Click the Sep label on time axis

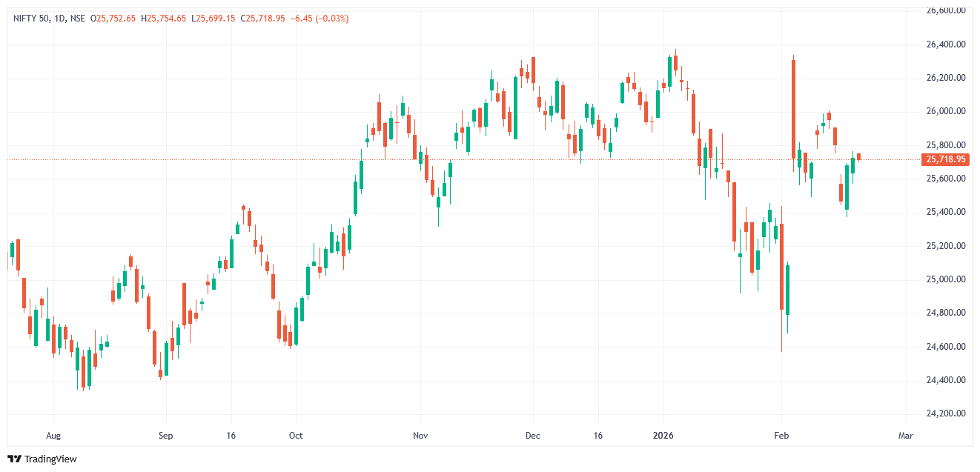click(165, 436)
